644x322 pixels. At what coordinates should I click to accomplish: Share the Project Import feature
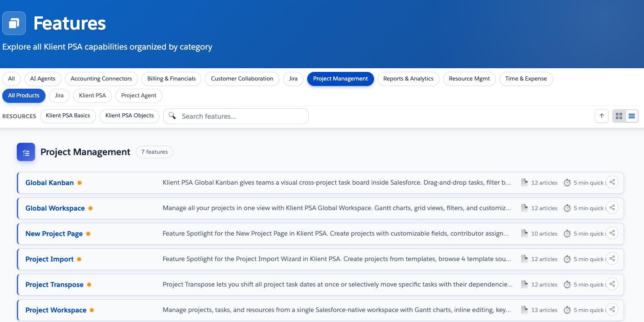[612, 259]
